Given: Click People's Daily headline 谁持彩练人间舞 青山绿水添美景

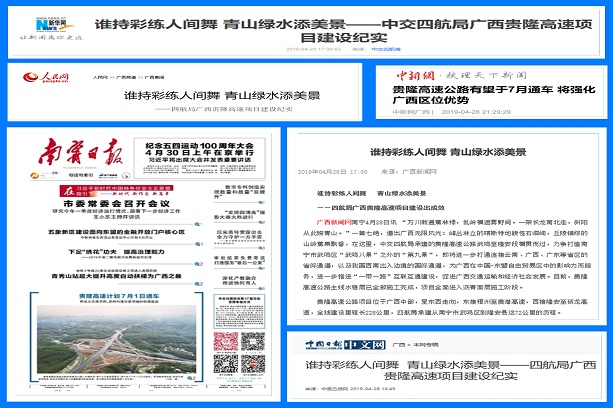Looking at the screenshot, I should pos(222,95).
